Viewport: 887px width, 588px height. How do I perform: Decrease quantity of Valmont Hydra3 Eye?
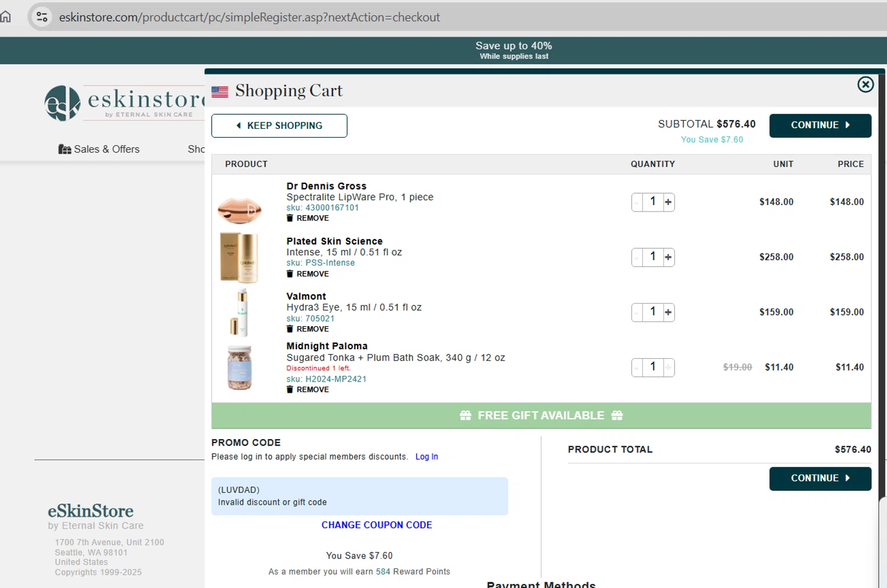[x=637, y=312]
